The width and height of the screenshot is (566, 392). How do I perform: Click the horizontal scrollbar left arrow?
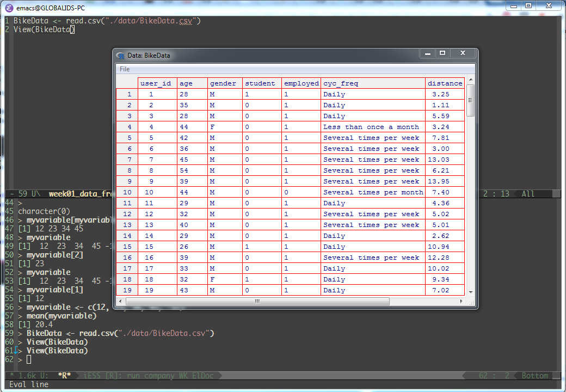click(120, 301)
